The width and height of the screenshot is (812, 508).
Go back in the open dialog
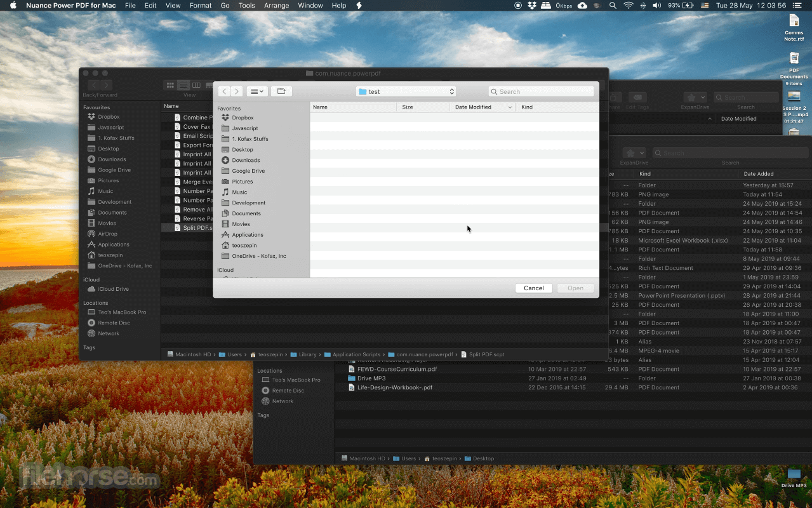(x=224, y=91)
